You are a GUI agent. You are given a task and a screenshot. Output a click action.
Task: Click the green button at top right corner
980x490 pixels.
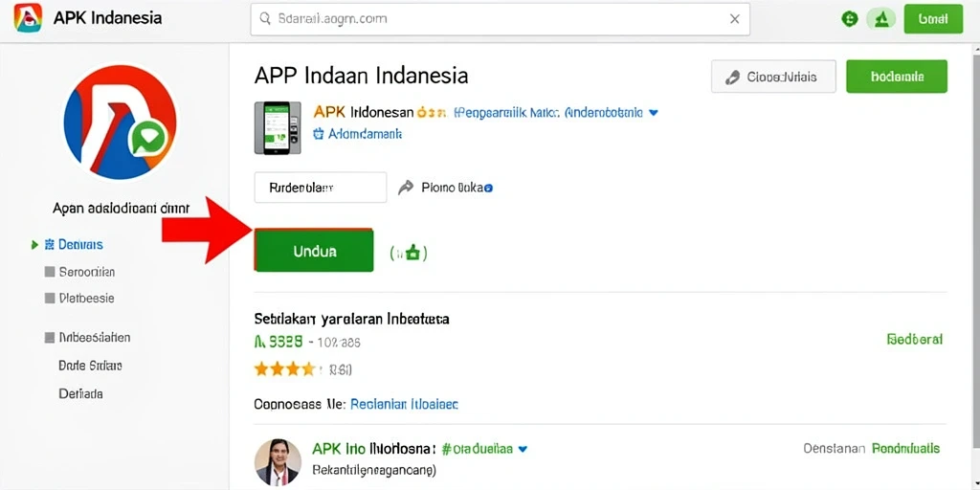(933, 19)
